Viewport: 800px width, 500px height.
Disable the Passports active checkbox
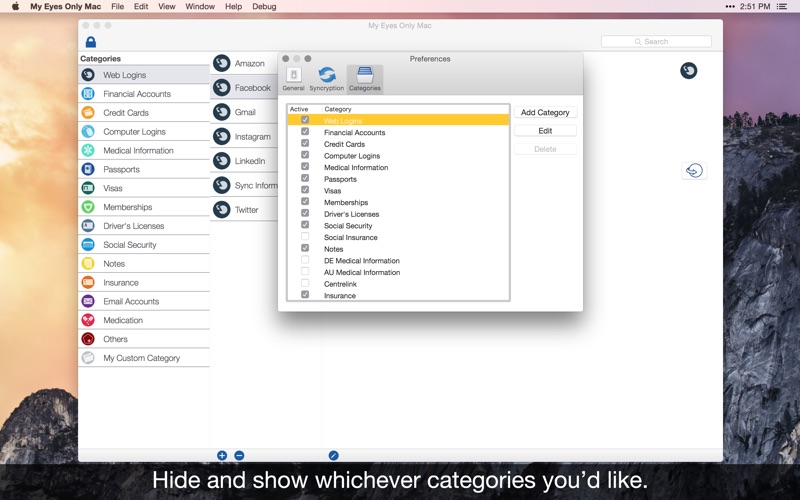pos(305,179)
